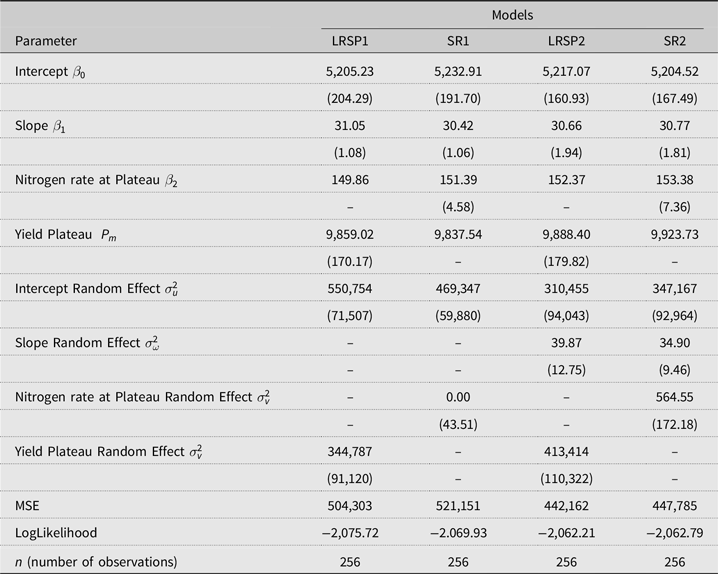Click the LogLikelihood row label
The width and height of the screenshot is (718, 574).
click(x=55, y=530)
